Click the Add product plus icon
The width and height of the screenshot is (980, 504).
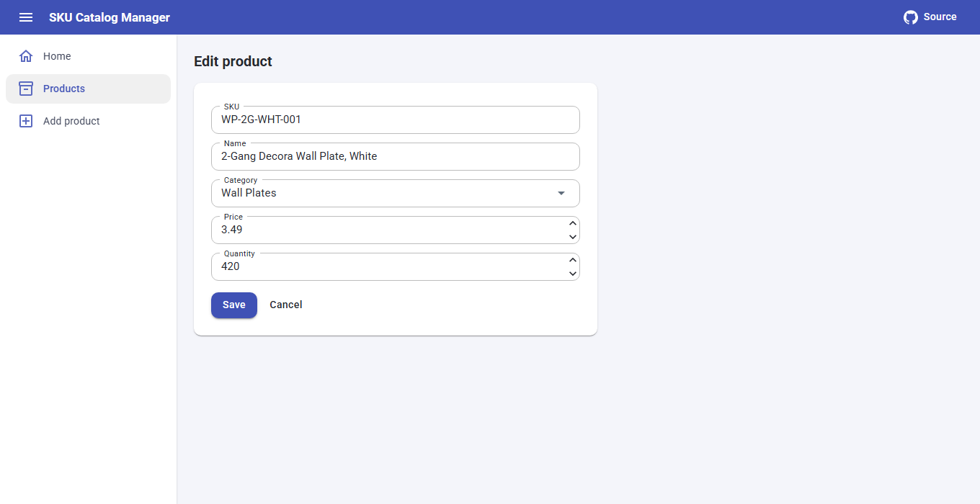coord(26,121)
